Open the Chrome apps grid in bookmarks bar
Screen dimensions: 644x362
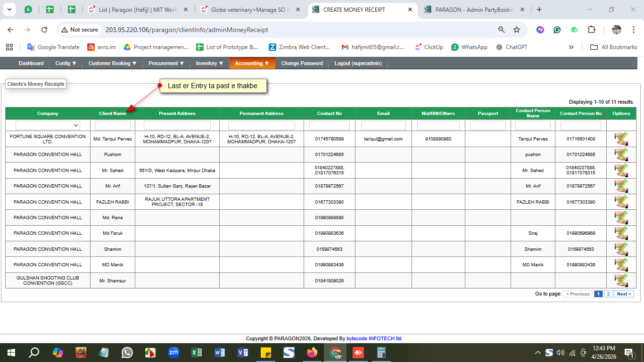pos(9,47)
